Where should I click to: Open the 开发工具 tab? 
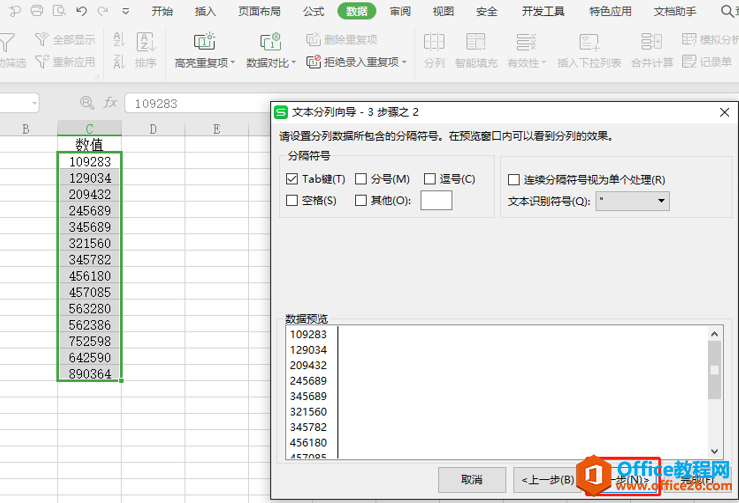point(543,11)
